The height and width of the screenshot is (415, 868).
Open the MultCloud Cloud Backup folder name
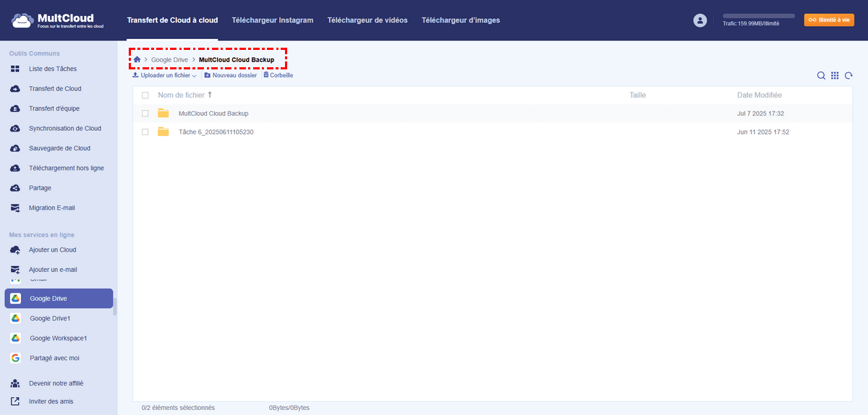click(213, 114)
